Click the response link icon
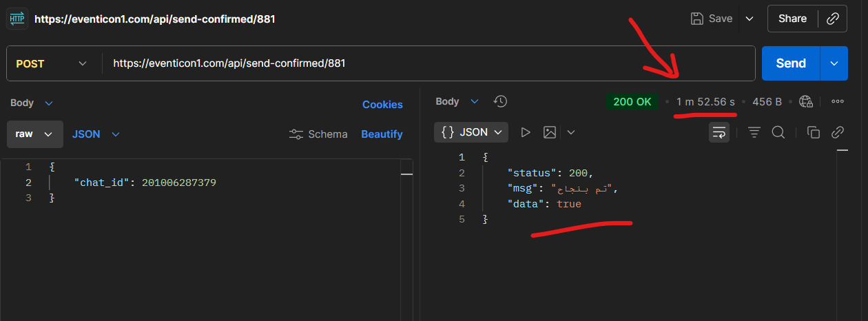The width and height of the screenshot is (868, 321). 838,132
